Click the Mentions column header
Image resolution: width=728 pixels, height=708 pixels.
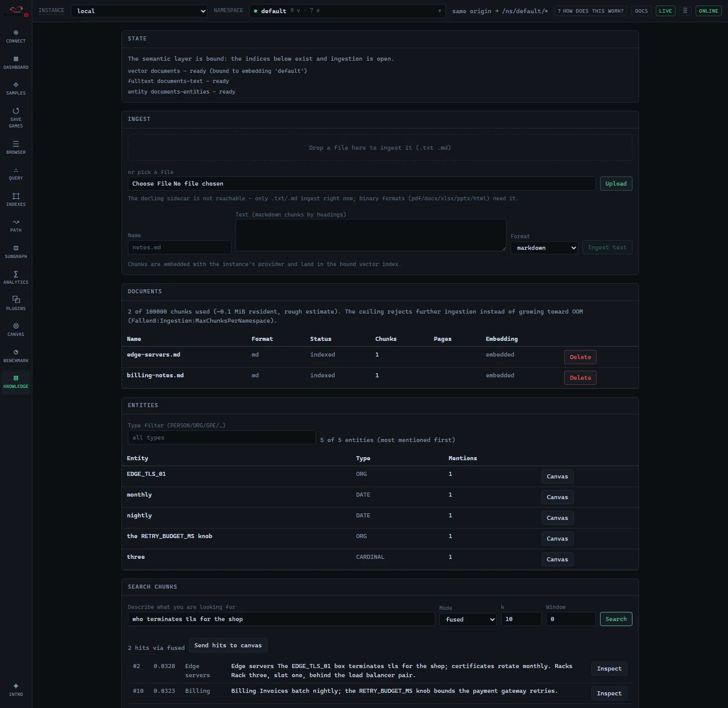click(463, 458)
